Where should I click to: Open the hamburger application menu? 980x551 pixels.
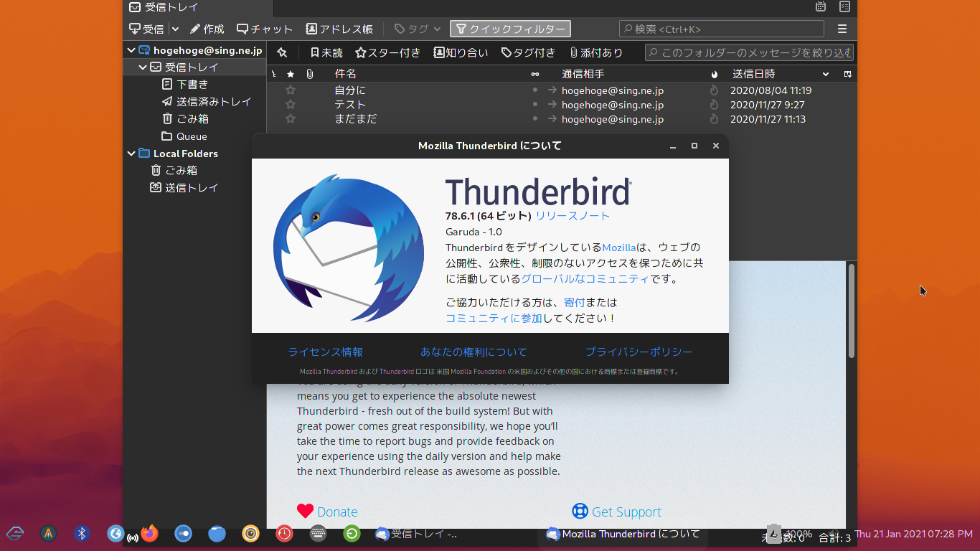tap(842, 29)
